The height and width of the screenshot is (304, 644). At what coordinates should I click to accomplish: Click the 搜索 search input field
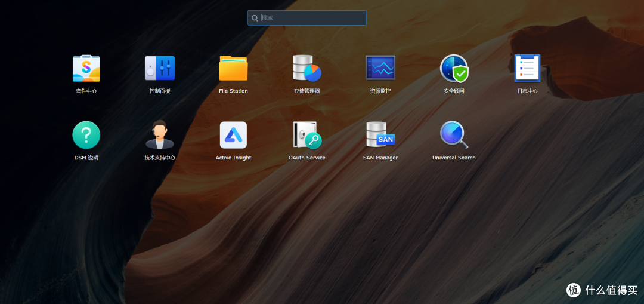point(310,18)
